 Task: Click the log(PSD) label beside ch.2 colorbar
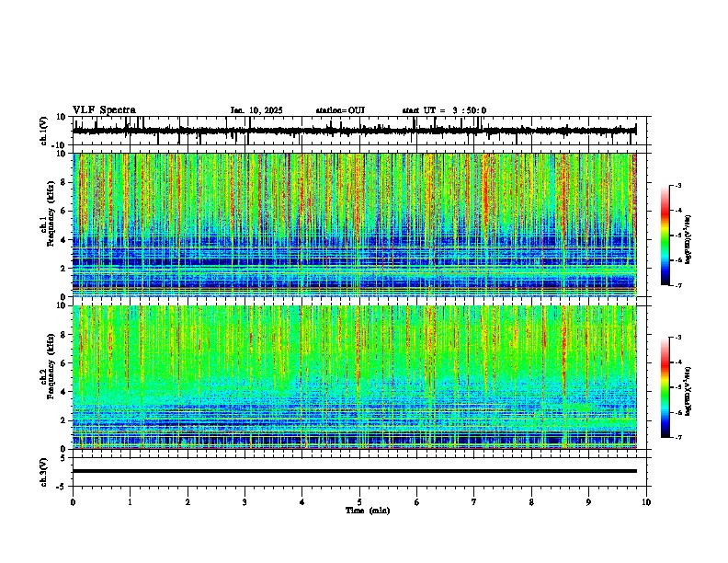click(x=688, y=392)
